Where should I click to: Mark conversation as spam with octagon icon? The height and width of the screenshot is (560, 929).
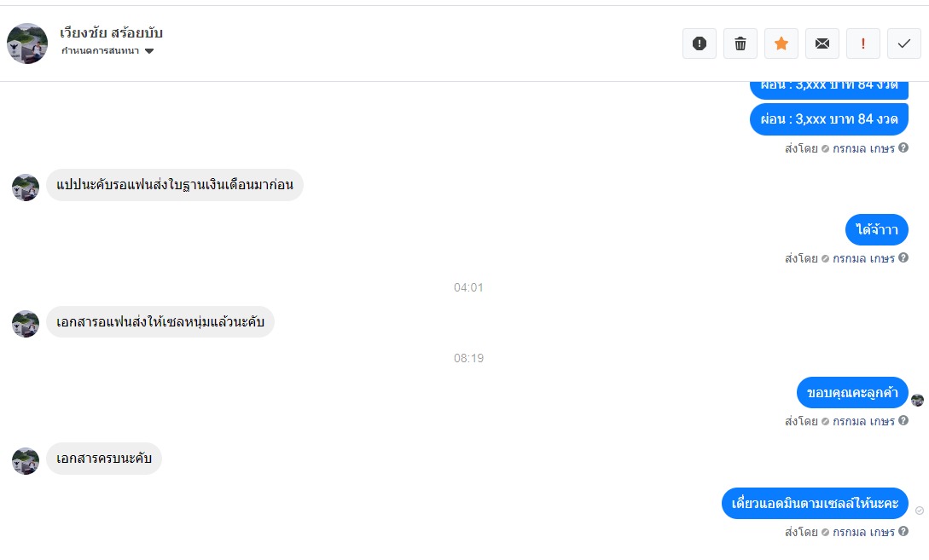700,43
